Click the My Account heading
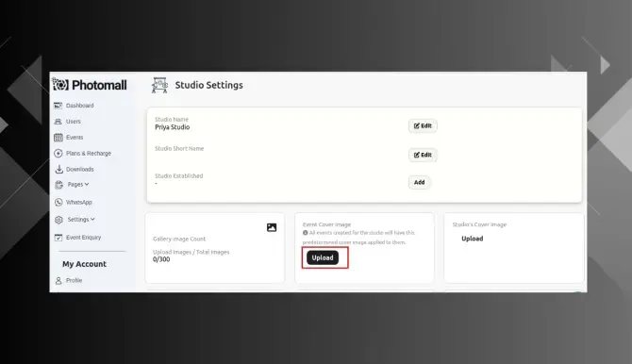The height and width of the screenshot is (364, 632). [84, 264]
